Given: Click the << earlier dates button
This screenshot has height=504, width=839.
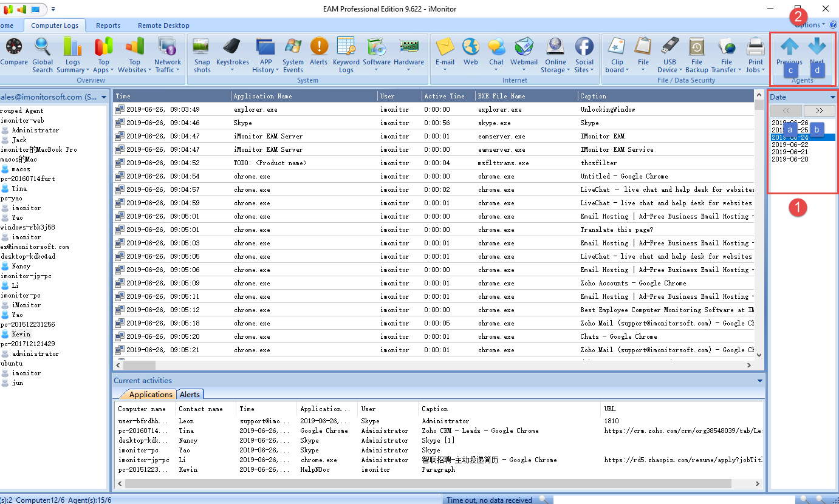Looking at the screenshot, I should pyautogui.click(x=786, y=111).
